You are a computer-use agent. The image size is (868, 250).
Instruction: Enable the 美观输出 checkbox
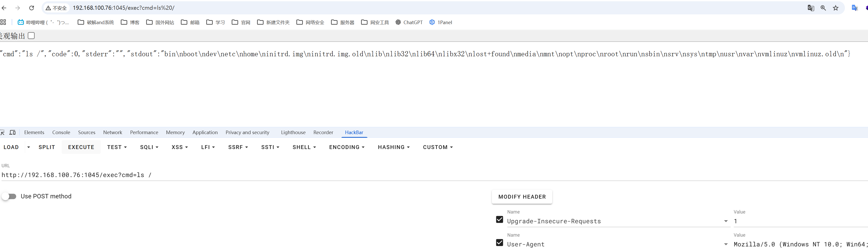pos(31,36)
